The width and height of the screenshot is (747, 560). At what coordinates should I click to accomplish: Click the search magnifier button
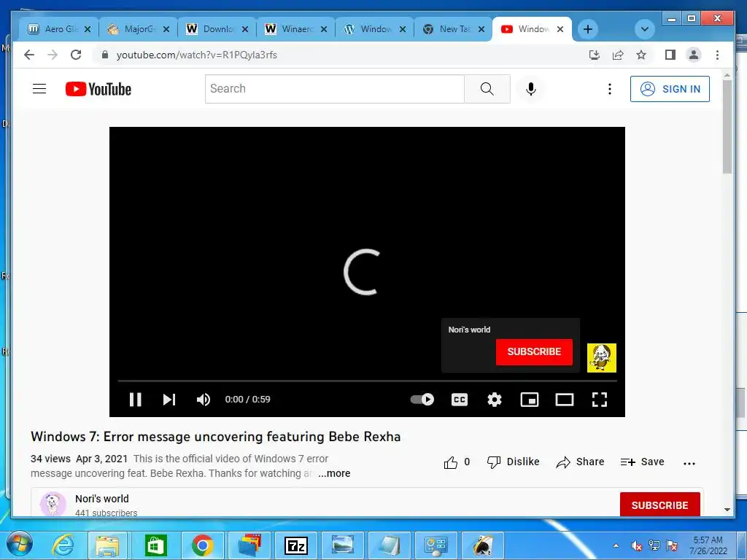coord(487,88)
